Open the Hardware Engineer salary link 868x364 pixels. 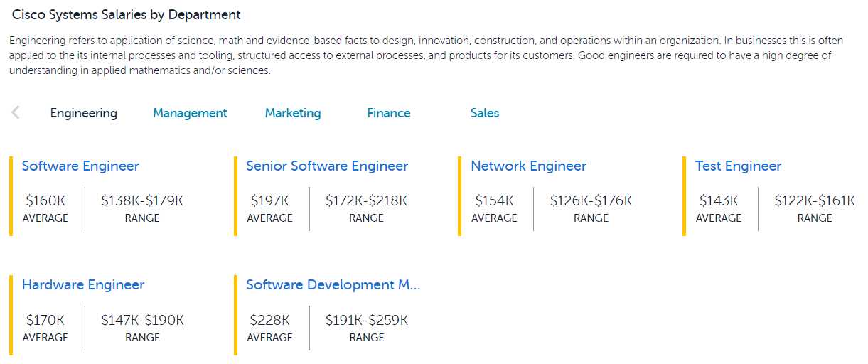click(83, 285)
